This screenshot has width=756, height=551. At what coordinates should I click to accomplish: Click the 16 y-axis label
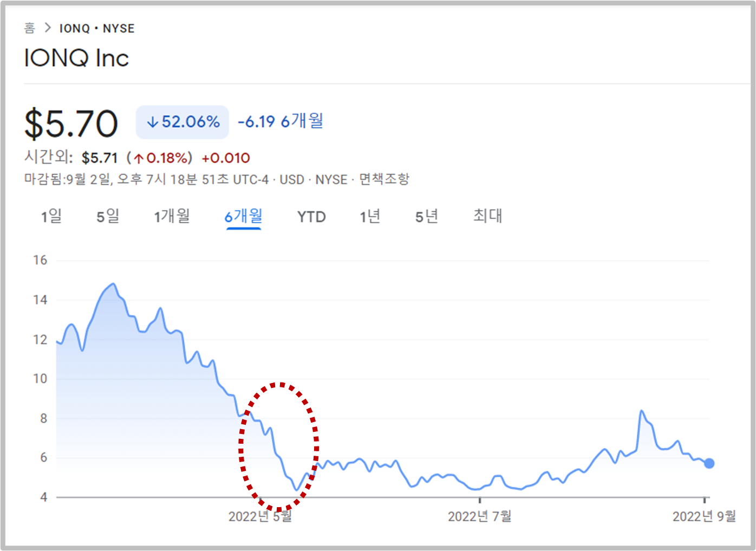coord(40,260)
